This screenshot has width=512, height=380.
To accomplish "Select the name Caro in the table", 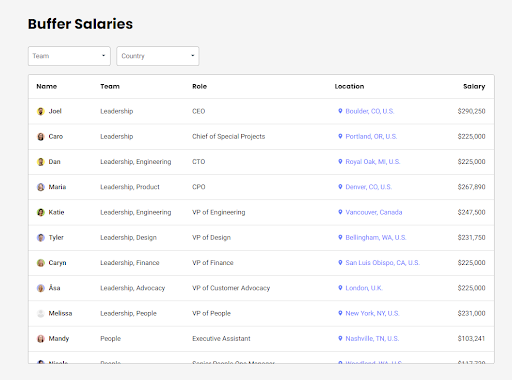I will pos(56,137).
